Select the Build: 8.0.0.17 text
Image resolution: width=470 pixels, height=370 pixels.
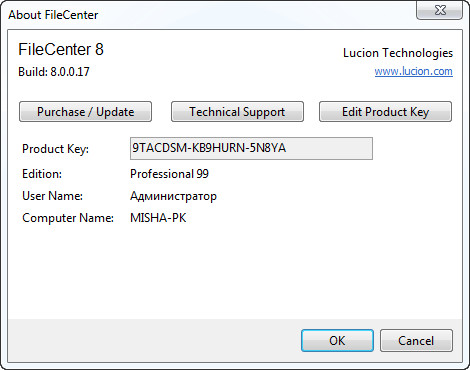click(54, 72)
